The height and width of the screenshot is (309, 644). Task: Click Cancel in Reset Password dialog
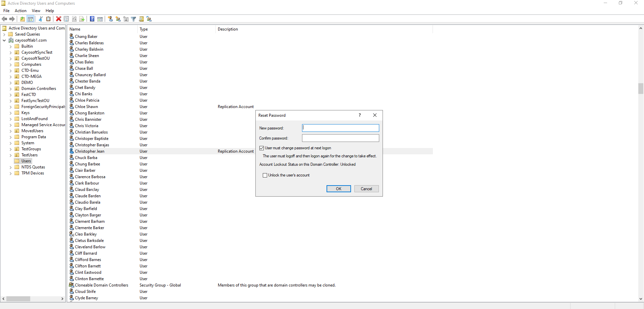[x=366, y=189]
